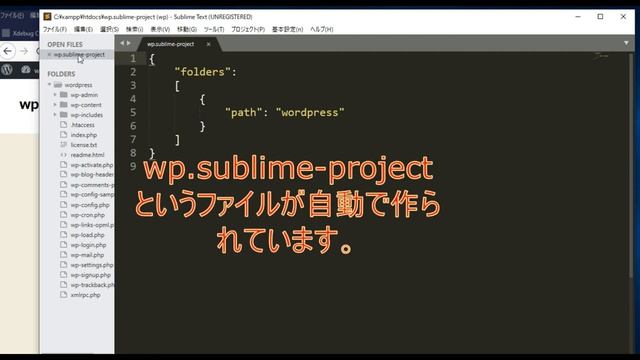The height and width of the screenshot is (360, 640).
Task: Select the Xdebug browser tab behind Sublime
Action: click(x=20, y=33)
